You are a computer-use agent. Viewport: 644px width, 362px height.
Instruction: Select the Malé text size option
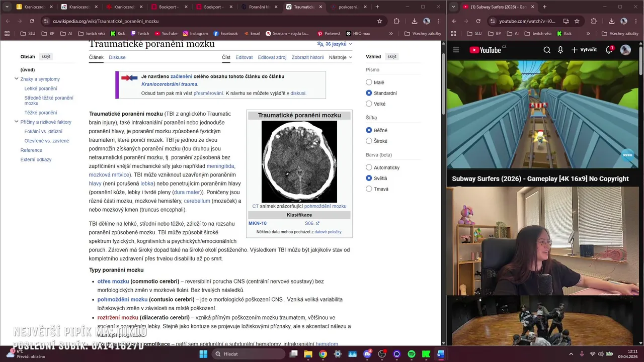click(369, 82)
